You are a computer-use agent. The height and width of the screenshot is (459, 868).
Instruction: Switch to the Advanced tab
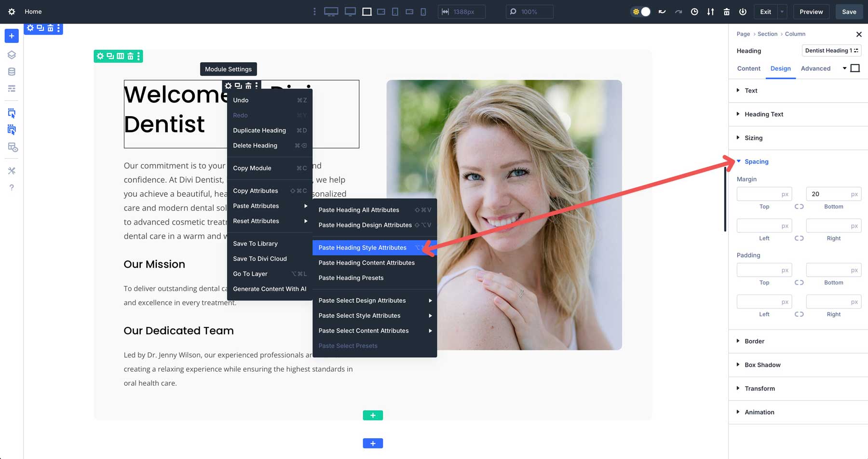(815, 68)
